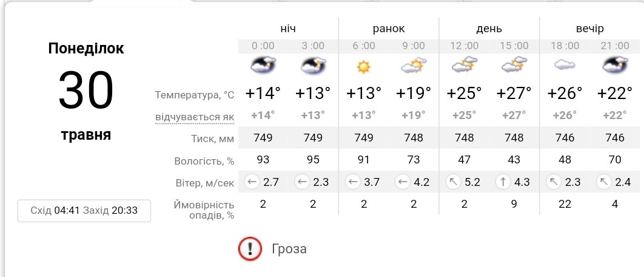This screenshot has width=644, height=277.
Task: Select the 'ніч' period header
Action: [288, 29]
